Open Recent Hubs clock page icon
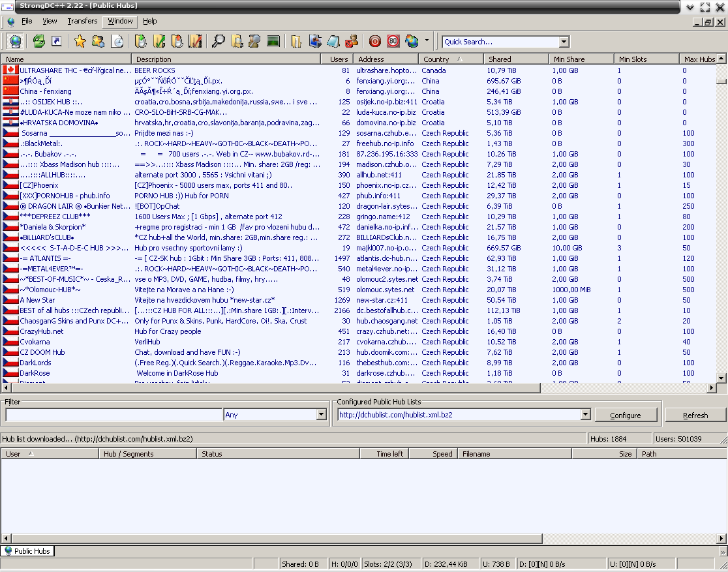728x572 pixels. click(x=117, y=42)
